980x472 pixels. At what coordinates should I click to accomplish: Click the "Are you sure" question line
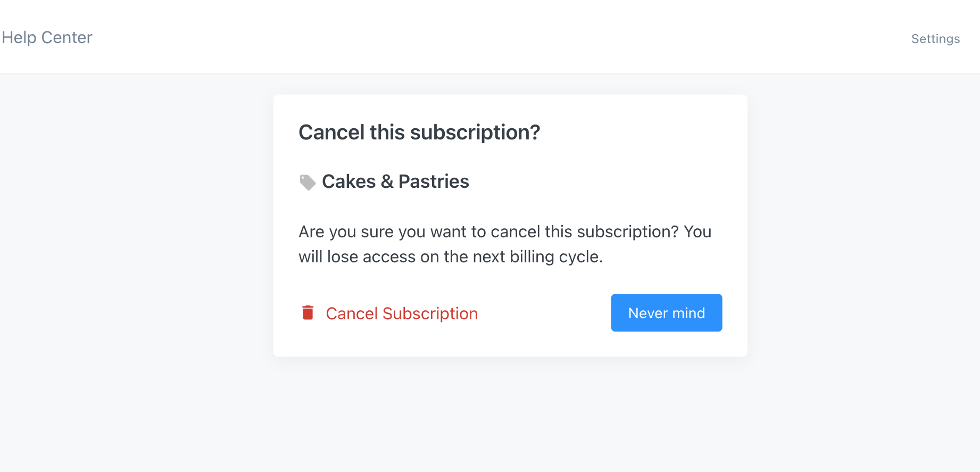click(504, 232)
